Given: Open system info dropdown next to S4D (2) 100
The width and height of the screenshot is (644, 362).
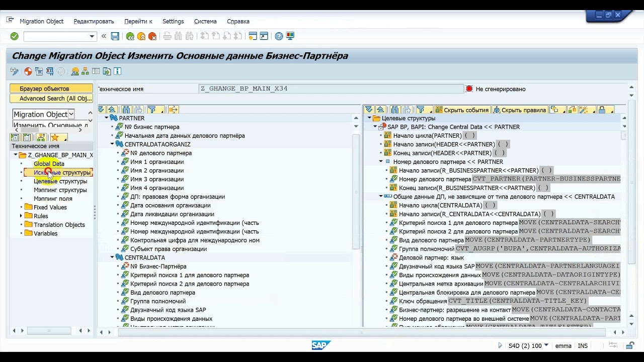Looking at the screenshot, I should [x=546, y=346].
